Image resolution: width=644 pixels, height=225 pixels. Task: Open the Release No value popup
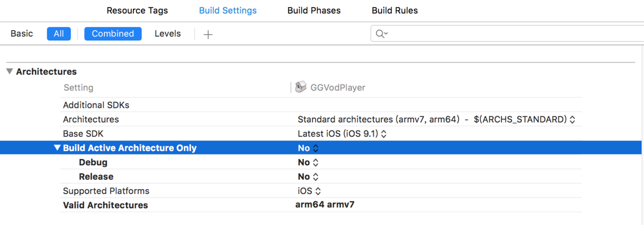pyautogui.click(x=308, y=177)
